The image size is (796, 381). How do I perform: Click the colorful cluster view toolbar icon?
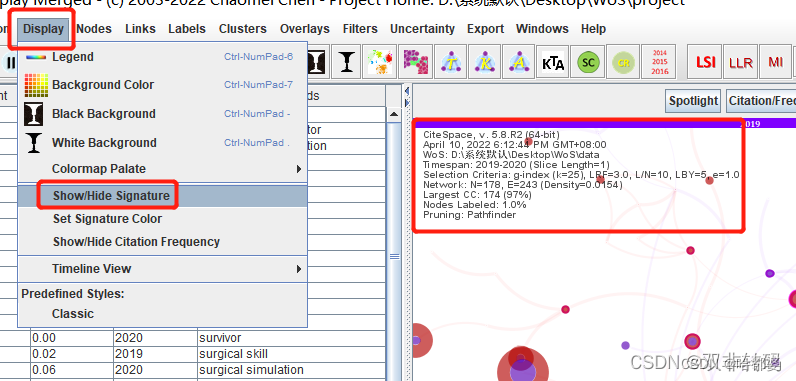(380, 62)
